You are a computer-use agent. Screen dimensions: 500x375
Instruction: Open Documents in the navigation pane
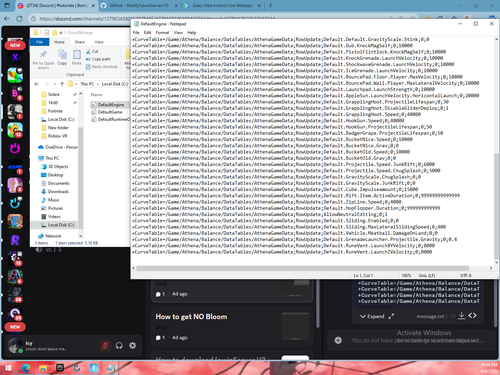pyautogui.click(x=58, y=183)
